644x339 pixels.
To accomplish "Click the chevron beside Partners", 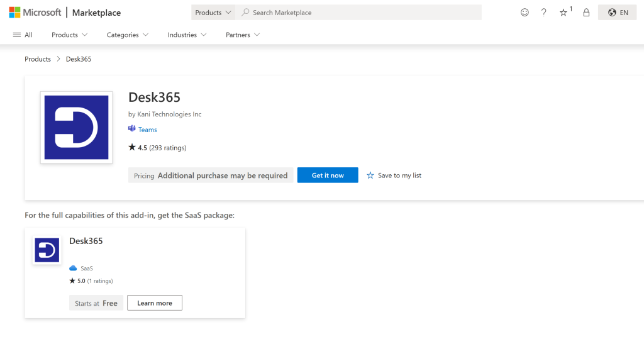I will pyautogui.click(x=257, y=35).
